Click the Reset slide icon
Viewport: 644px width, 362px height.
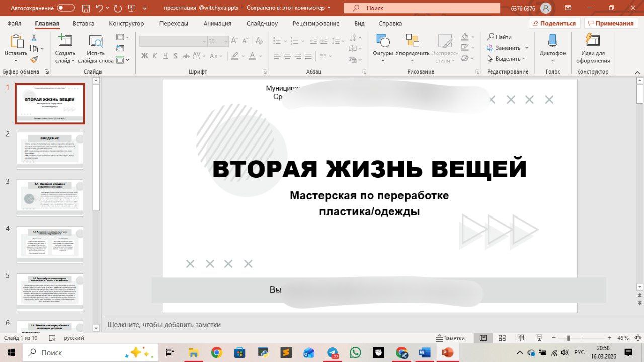120,48
